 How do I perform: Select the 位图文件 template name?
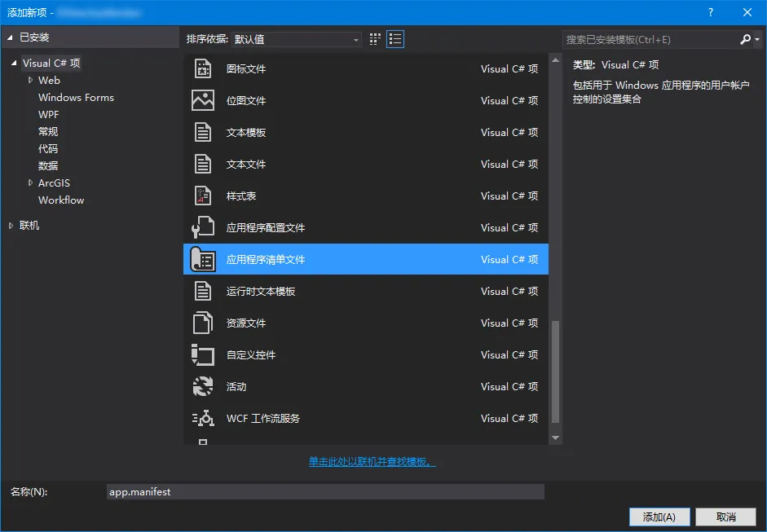pyautogui.click(x=246, y=101)
